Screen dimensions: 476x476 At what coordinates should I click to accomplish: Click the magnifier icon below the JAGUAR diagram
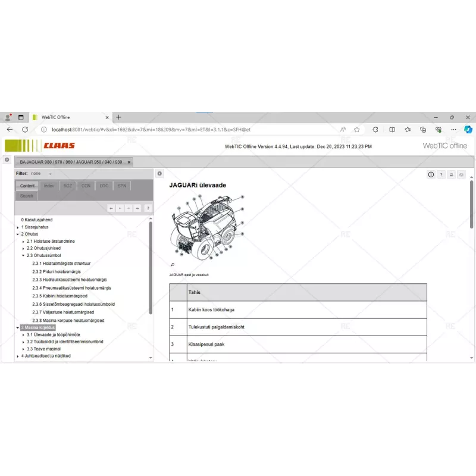point(173,264)
